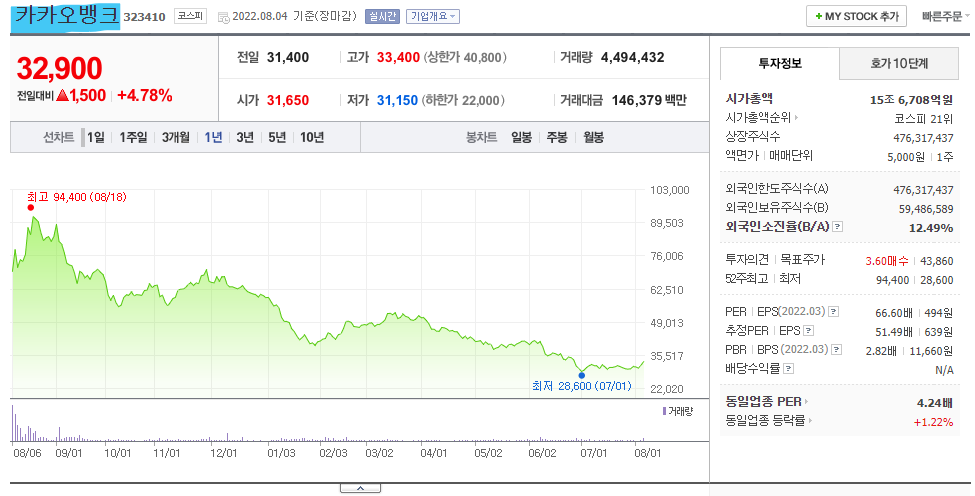Select the 1년 line chart period
This screenshot has height=496, width=975.
pos(213,137)
